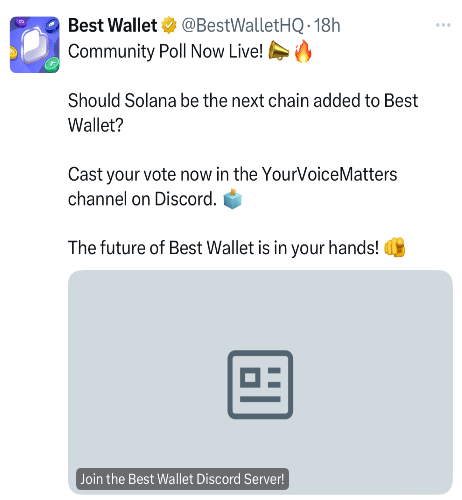Click the 18h post timestamp
This screenshot has width=462, height=500.
coord(327,25)
